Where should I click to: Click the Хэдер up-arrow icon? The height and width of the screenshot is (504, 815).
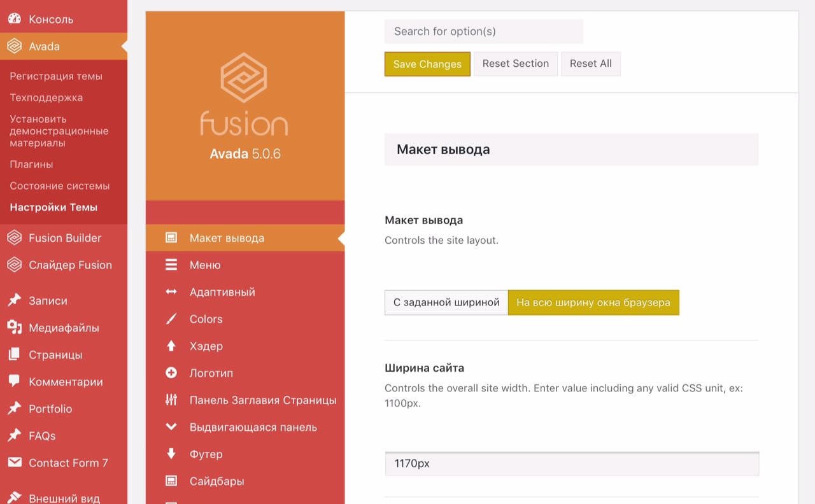pyautogui.click(x=171, y=346)
